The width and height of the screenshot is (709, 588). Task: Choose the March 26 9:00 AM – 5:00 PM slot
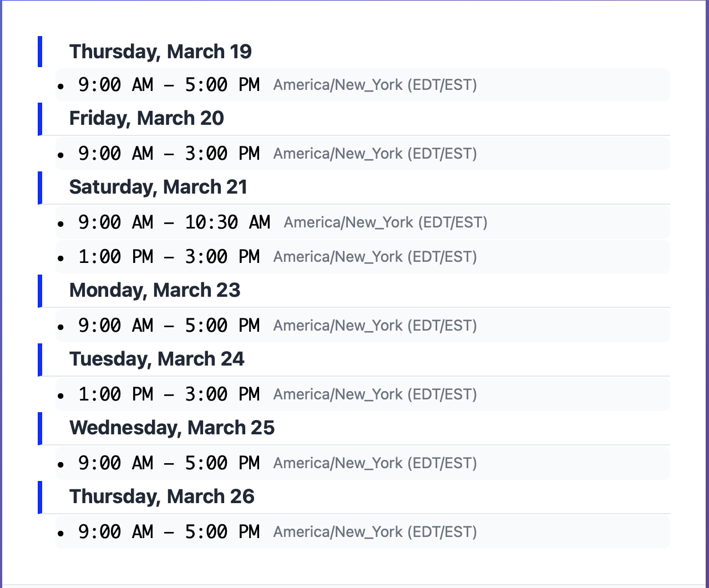[x=169, y=532]
